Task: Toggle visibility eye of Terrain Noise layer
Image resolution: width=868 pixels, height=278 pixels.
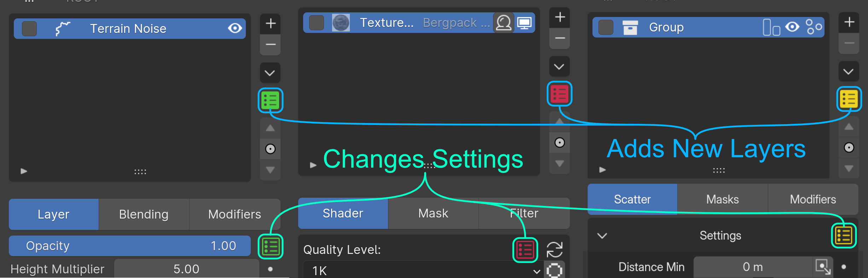Action: pos(235,28)
